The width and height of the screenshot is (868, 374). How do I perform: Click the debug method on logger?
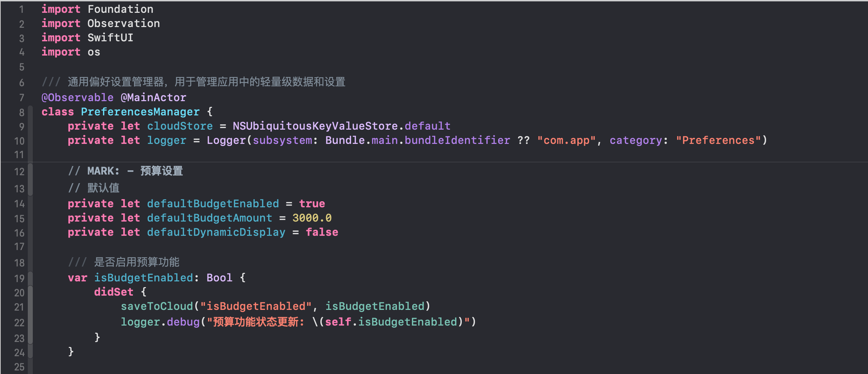tap(183, 322)
